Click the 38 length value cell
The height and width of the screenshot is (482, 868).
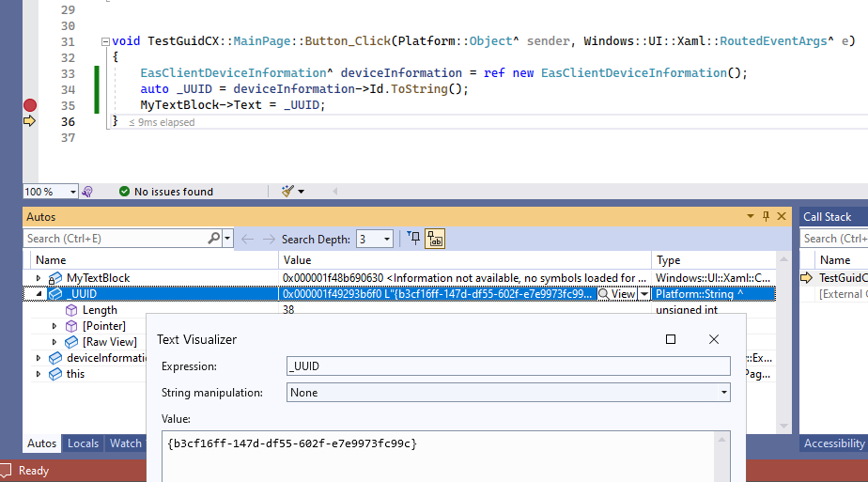pos(288,310)
